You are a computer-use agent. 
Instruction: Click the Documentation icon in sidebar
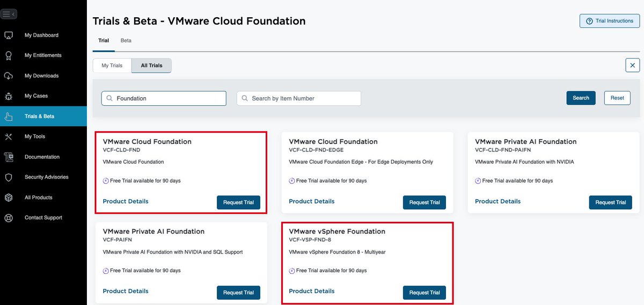[x=9, y=157]
